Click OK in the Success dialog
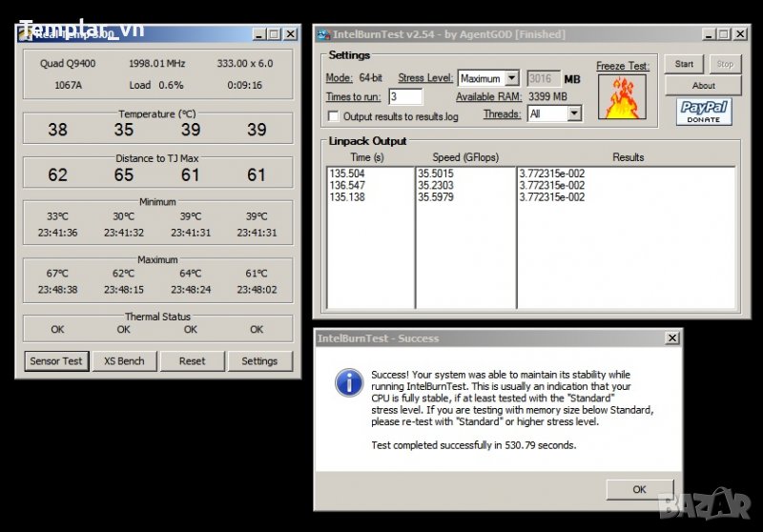Viewport: 763px width, 532px height. tap(639, 489)
